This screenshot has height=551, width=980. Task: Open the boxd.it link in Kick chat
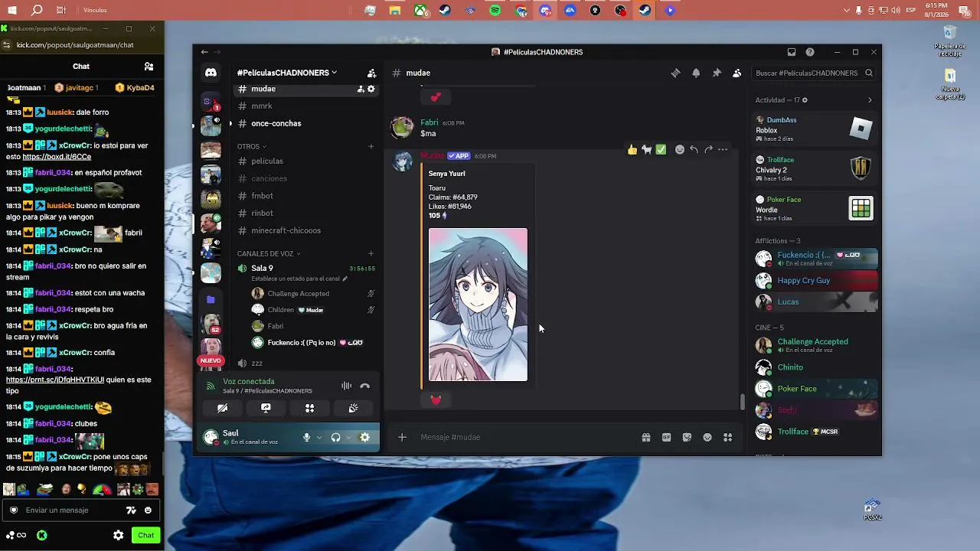click(x=57, y=157)
